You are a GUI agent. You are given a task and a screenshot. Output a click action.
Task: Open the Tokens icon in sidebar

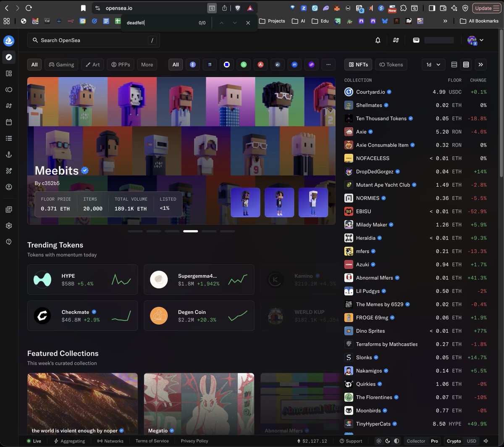tap(9, 89)
